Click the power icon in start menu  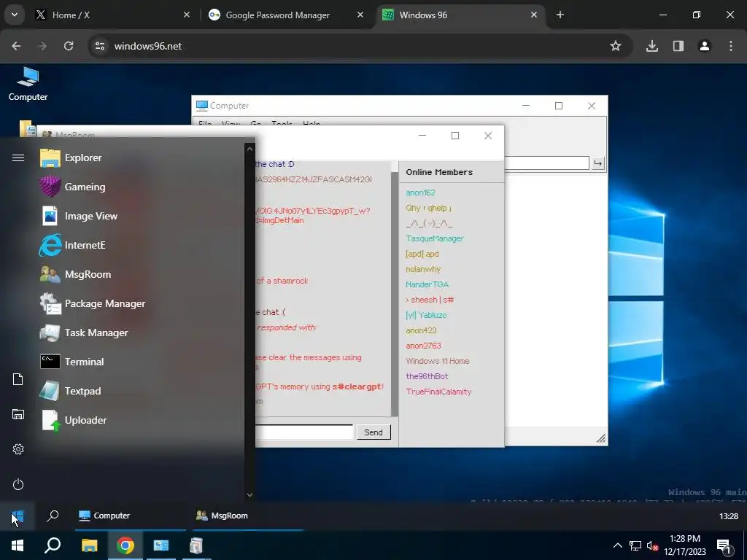(18, 484)
